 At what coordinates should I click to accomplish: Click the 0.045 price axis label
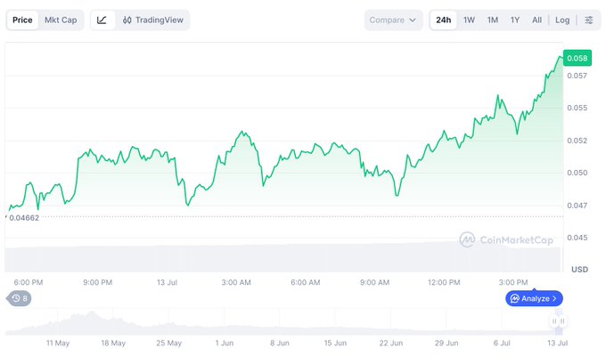(x=577, y=238)
